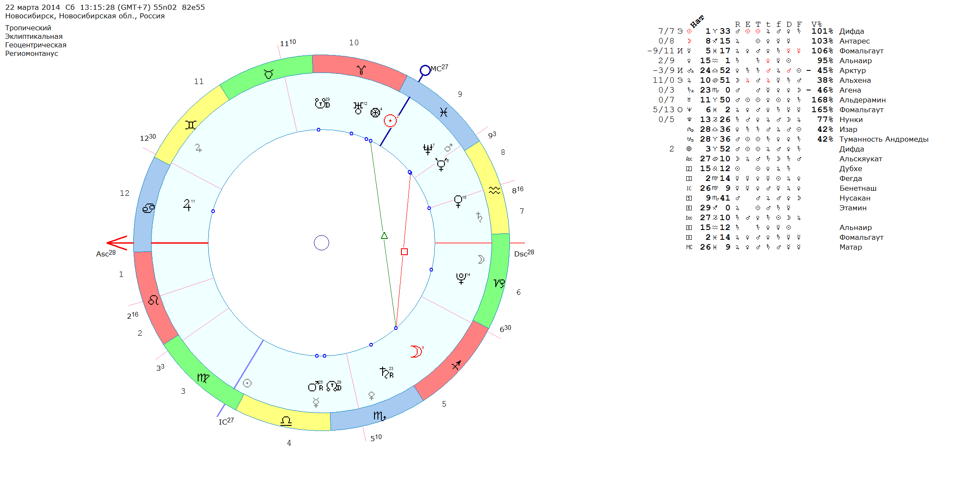Click the 'Эклиптикальная' setting label
The height and width of the screenshot is (486, 980).
click(x=34, y=37)
